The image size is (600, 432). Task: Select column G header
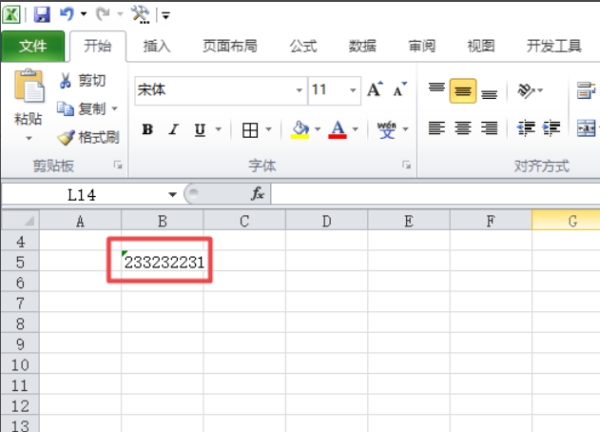point(566,220)
